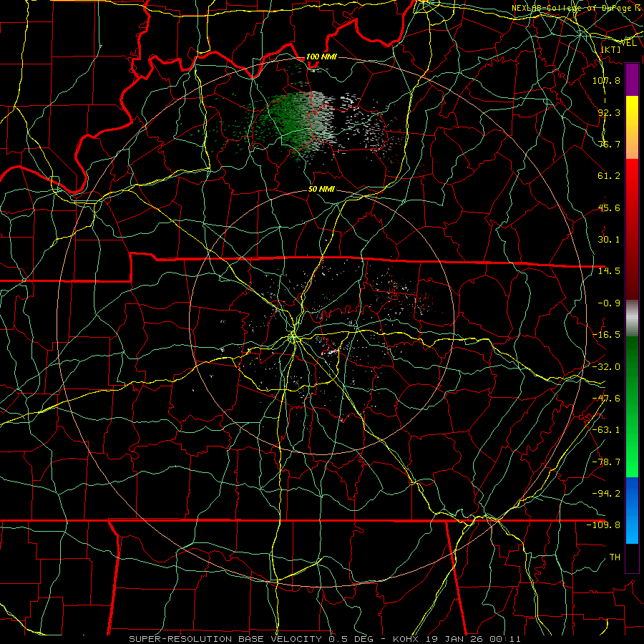Image resolution: width=644 pixels, height=644 pixels.
Task: Click the blue segment of the color bar
Action: coord(632,510)
